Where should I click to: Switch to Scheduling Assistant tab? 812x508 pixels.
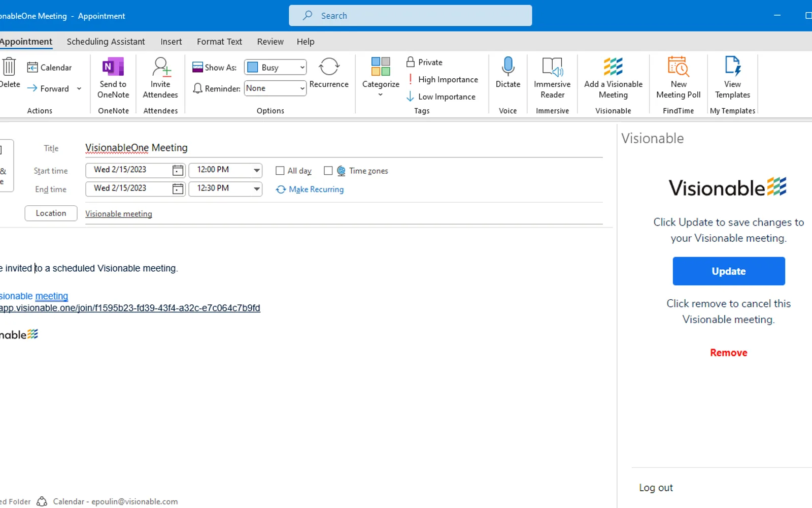click(106, 42)
